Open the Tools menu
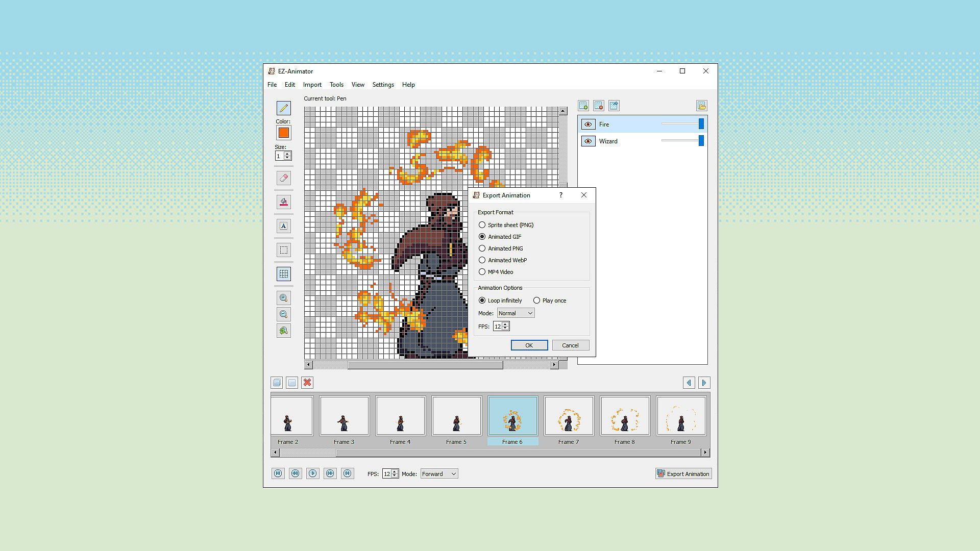Viewport: 980px width, 551px height. pyautogui.click(x=336, y=85)
